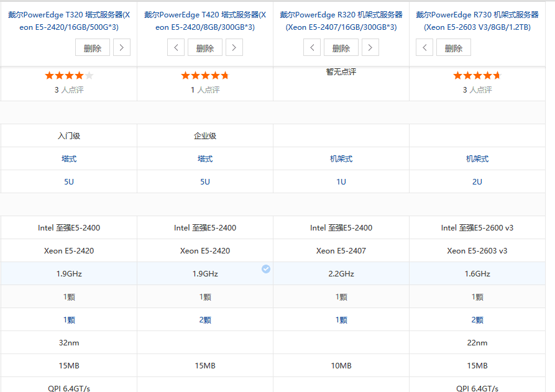Image resolution: width=555 pixels, height=392 pixels.
Task: Click the star rating for the R730
Action: [477, 75]
